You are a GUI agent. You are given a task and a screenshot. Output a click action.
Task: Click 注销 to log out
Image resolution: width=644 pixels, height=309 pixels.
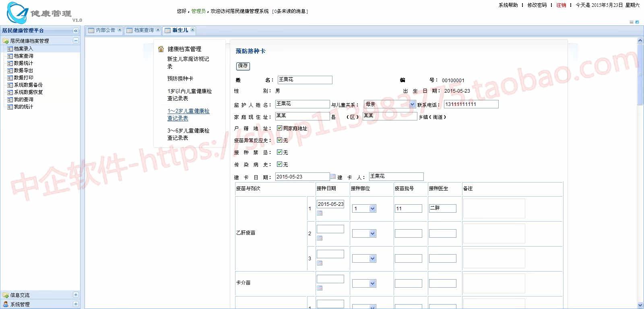click(x=561, y=5)
